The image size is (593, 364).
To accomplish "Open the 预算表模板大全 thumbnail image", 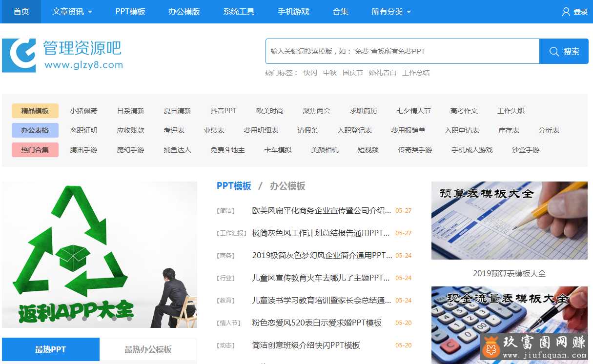I will click(x=510, y=221).
